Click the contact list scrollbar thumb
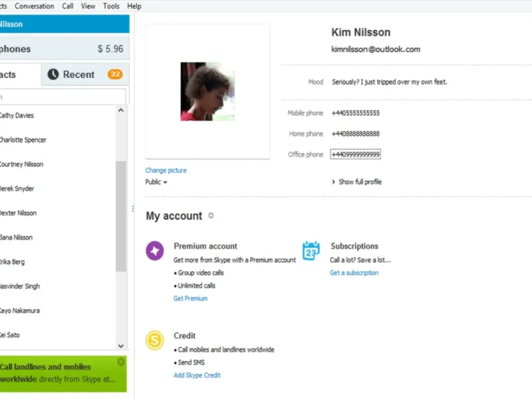The image size is (532, 399). (121, 217)
